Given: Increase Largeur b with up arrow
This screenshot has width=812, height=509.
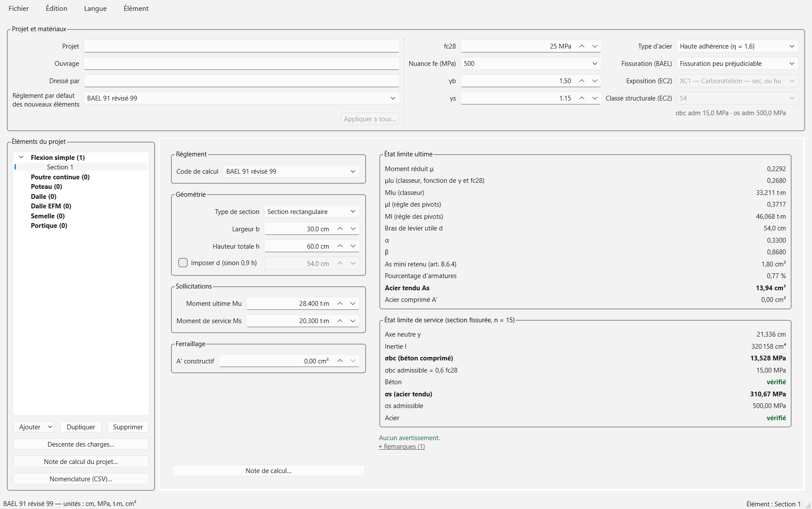Looking at the screenshot, I should [x=340, y=229].
